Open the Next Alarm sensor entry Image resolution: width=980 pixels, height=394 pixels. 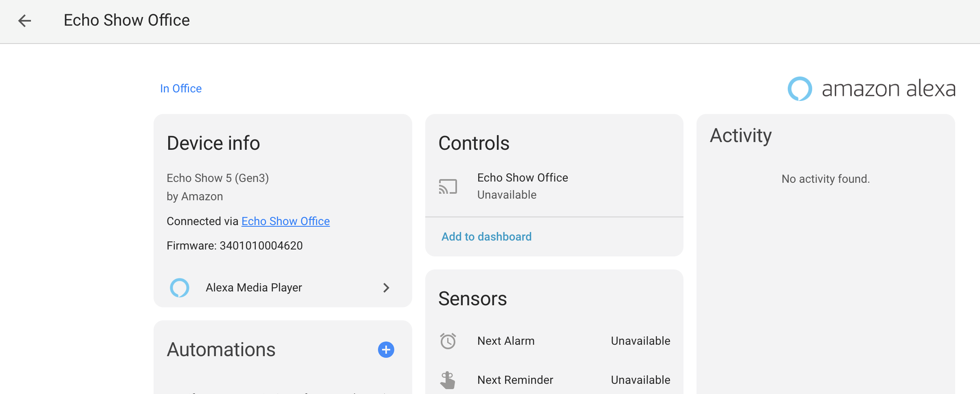[506, 341]
